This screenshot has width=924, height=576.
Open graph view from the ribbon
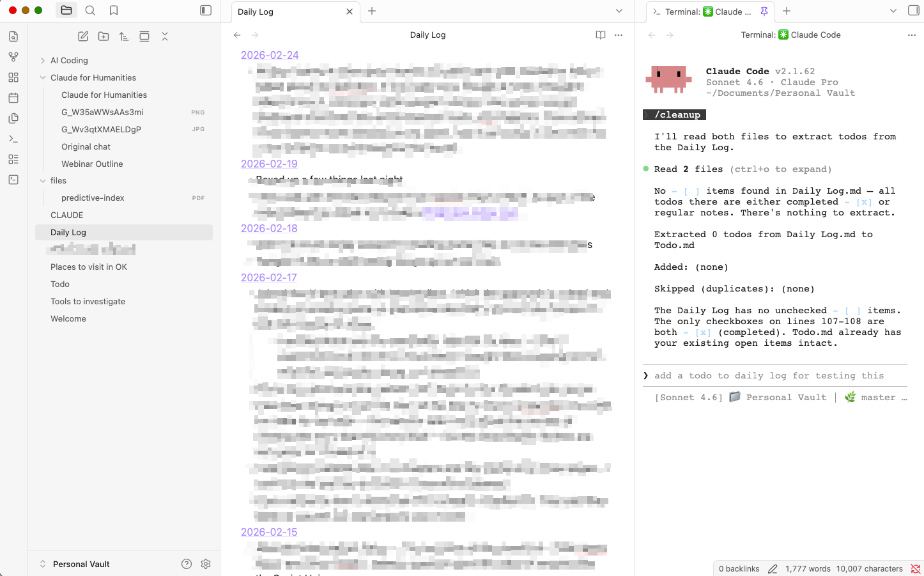pyautogui.click(x=13, y=57)
